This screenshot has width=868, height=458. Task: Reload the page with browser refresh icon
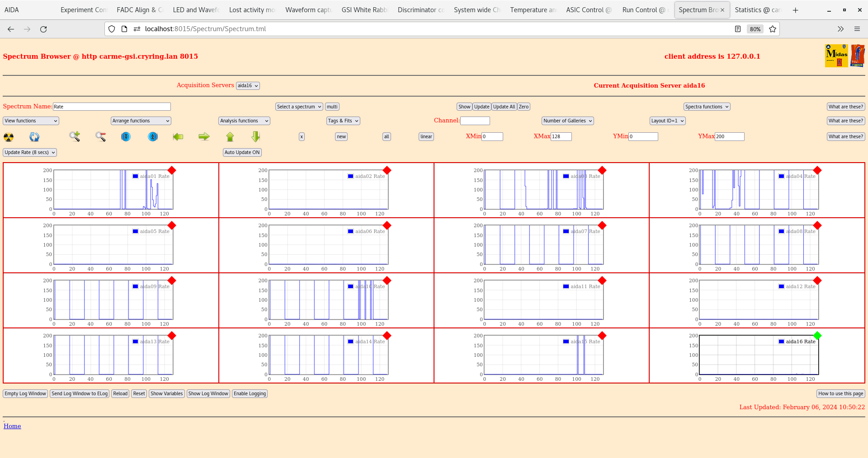43,29
